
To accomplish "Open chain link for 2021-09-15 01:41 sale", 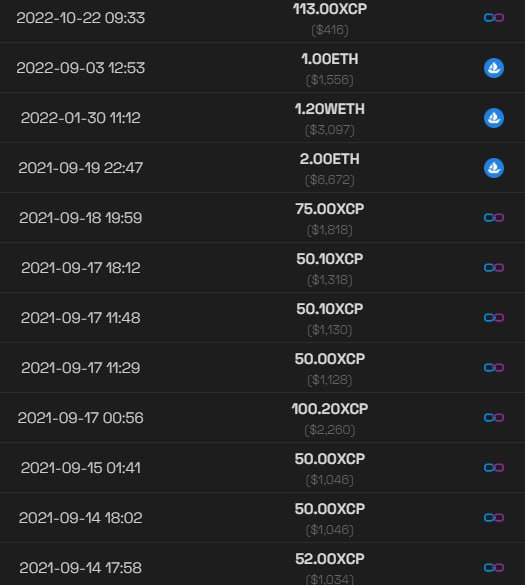I will tap(494, 467).
